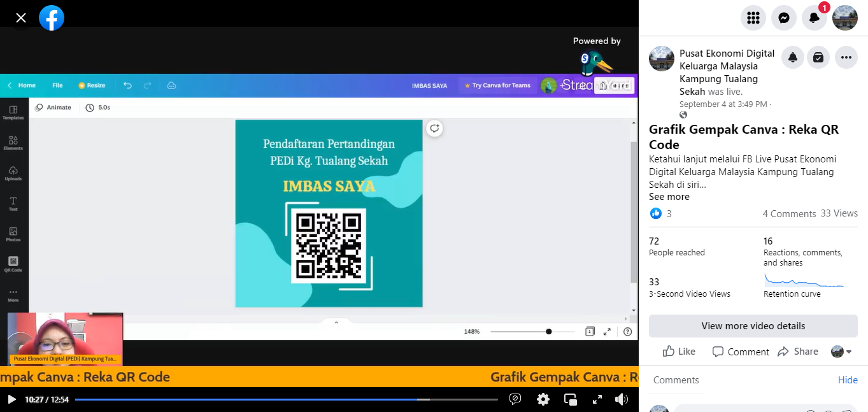Open the page's profile picture beside the post
This screenshot has height=412, width=868.
[x=662, y=59]
